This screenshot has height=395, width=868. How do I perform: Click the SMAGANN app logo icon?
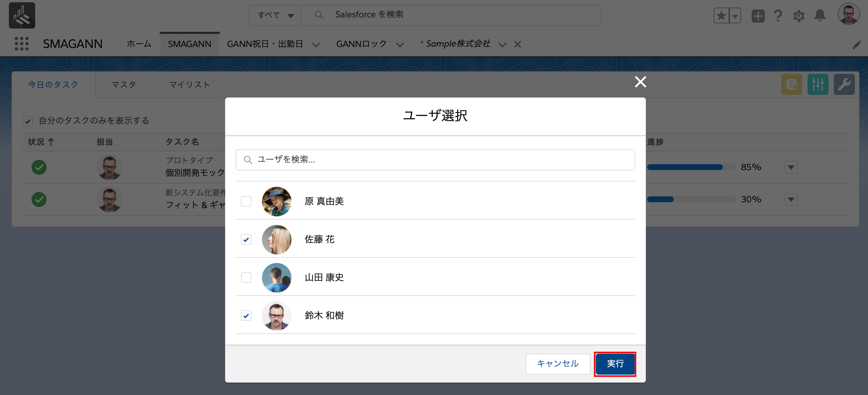(x=22, y=15)
